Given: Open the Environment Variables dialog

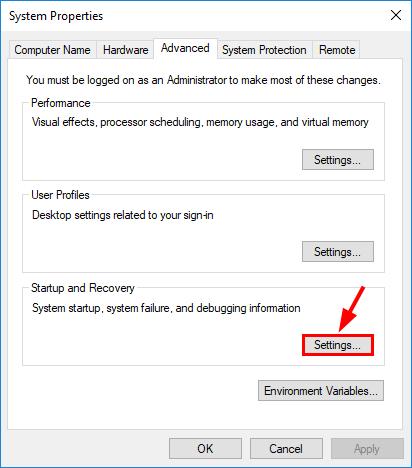Looking at the screenshot, I should 321,391.
